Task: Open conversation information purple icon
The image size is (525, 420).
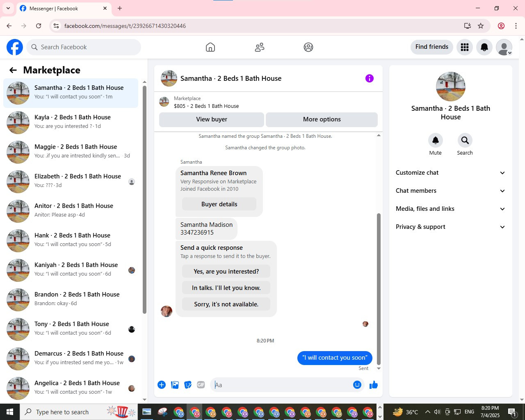Action: point(370,78)
